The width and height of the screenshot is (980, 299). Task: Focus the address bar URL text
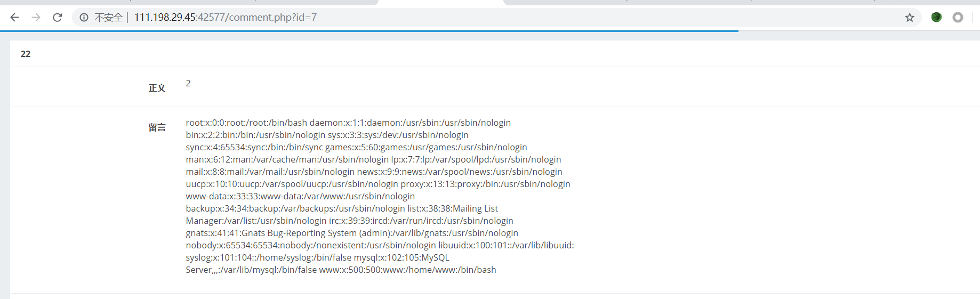tap(225, 18)
